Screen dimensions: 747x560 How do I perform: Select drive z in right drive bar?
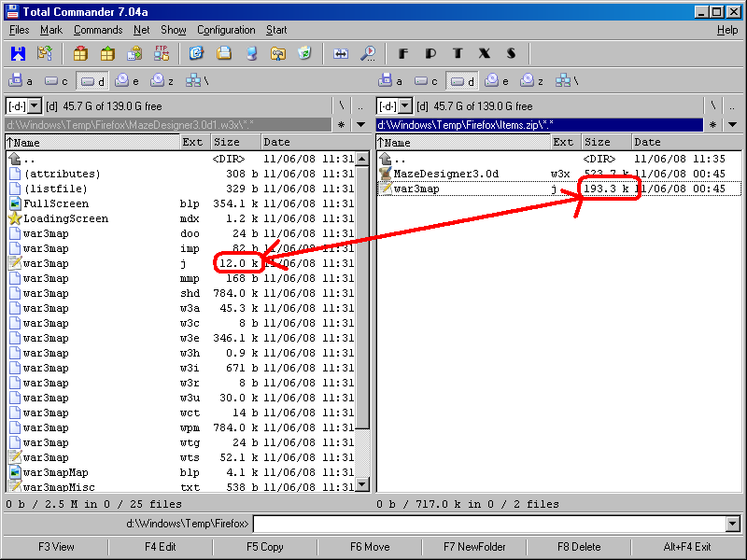[531, 81]
